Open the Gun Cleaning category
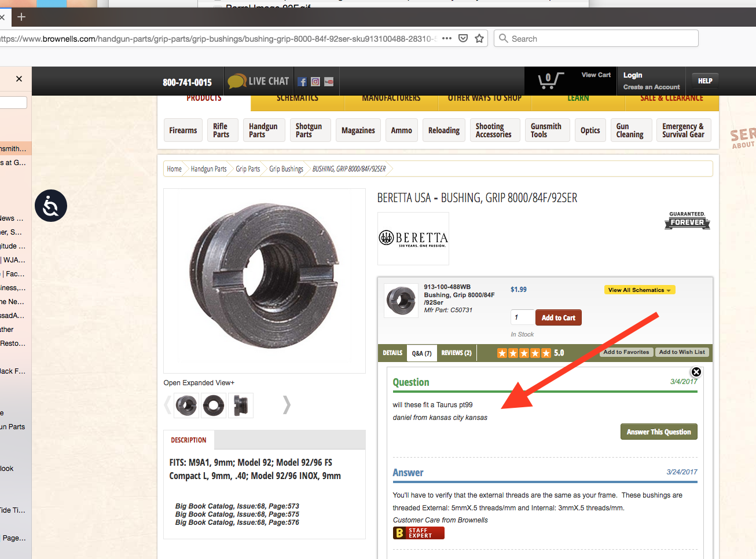756x559 pixels. tap(630, 130)
